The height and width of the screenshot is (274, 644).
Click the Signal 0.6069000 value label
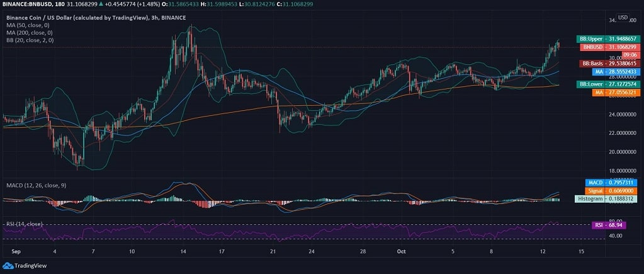click(612, 191)
